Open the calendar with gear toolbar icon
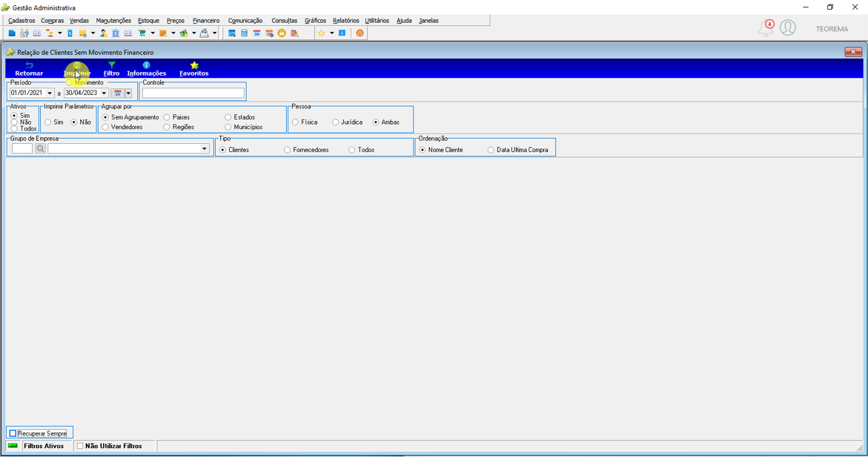Image resolution: width=868 pixels, height=457 pixels. tap(269, 33)
